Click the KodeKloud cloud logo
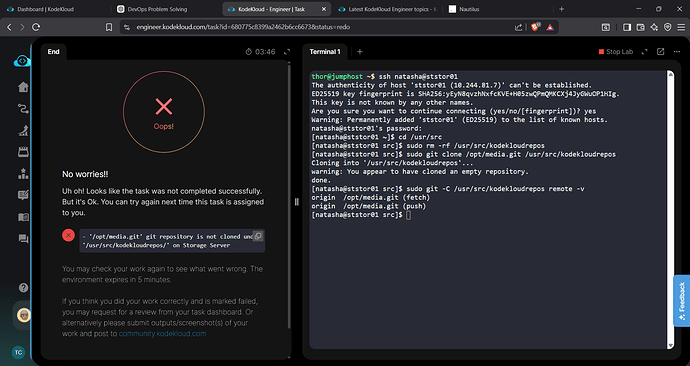690x366 pixels. 22,61
